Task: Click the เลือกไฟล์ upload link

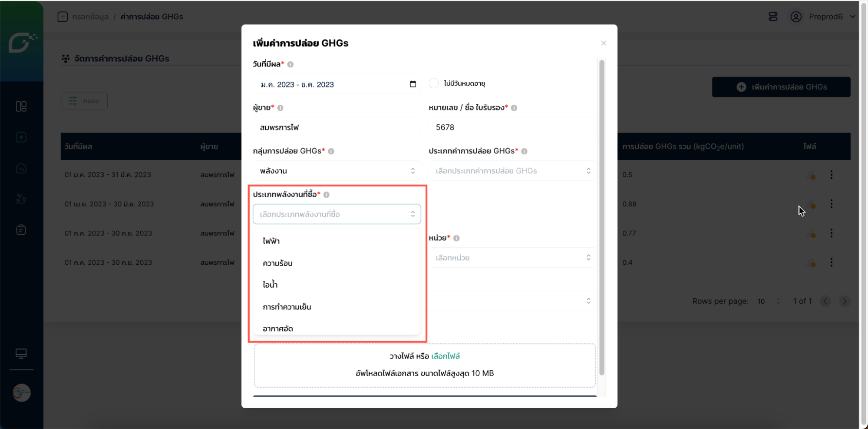Action: pyautogui.click(x=446, y=356)
